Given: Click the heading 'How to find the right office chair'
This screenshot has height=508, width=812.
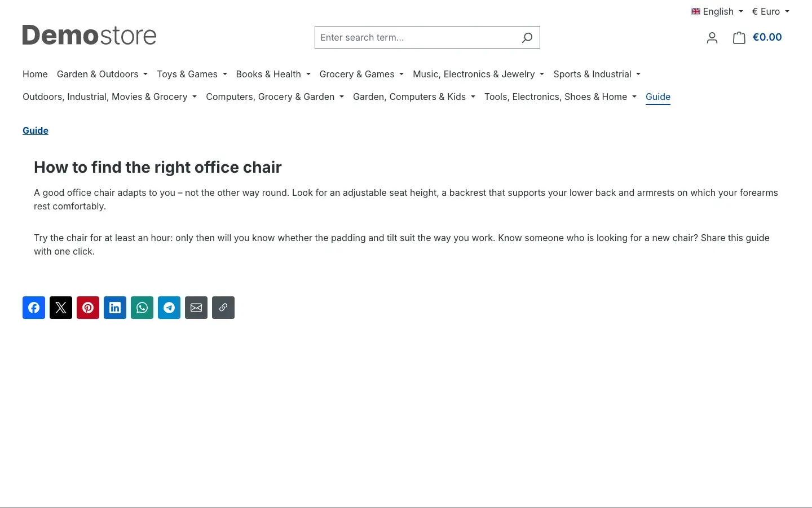Looking at the screenshot, I should [158, 167].
